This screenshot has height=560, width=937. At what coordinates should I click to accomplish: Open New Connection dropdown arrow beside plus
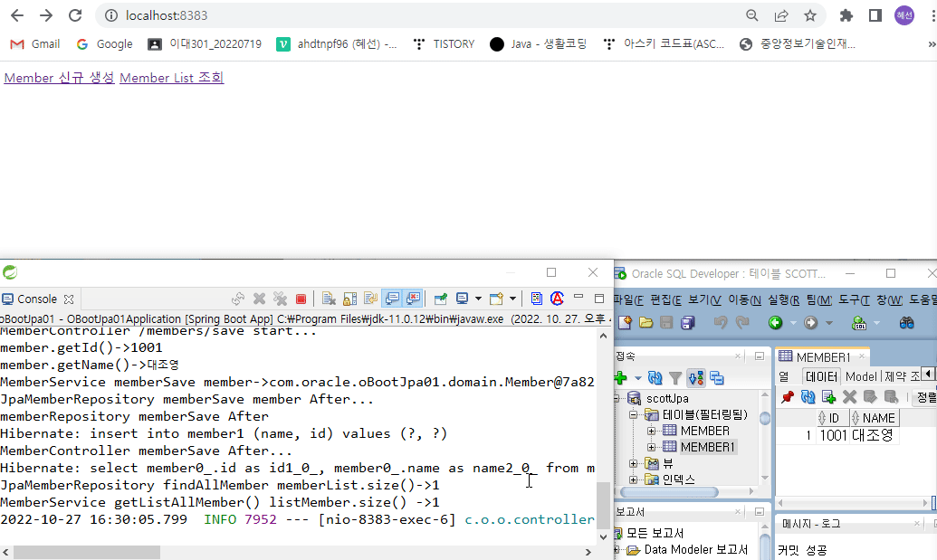pos(637,378)
